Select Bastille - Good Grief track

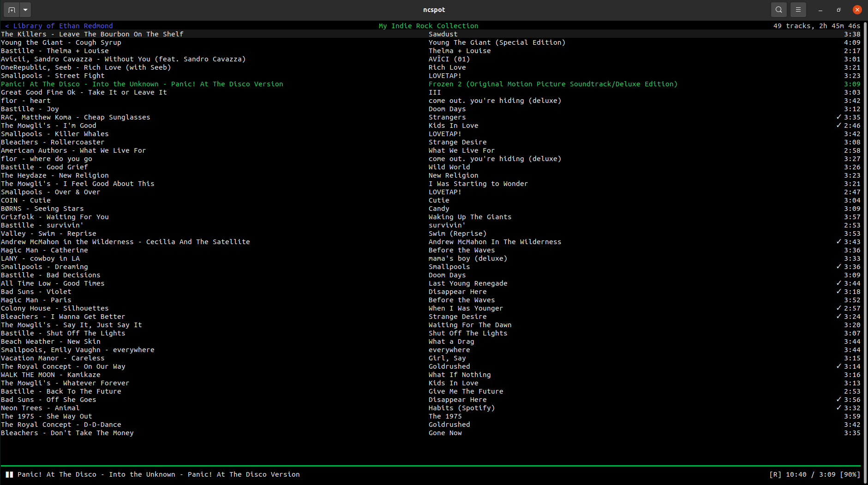point(431,167)
